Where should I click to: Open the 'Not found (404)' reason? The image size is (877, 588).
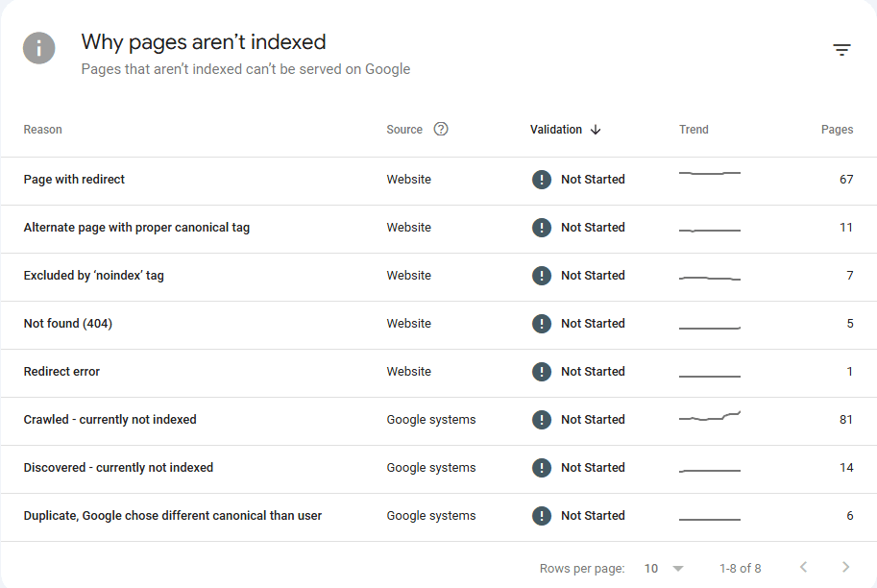(x=67, y=324)
